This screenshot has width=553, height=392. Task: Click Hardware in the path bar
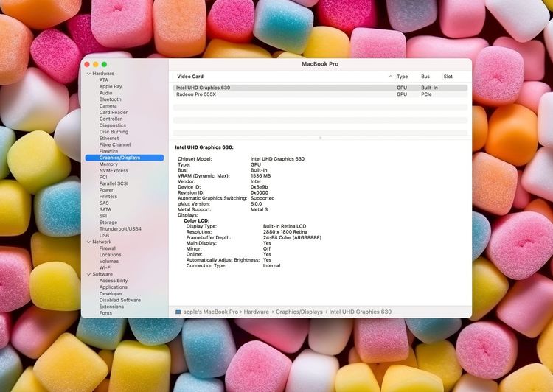click(256, 312)
